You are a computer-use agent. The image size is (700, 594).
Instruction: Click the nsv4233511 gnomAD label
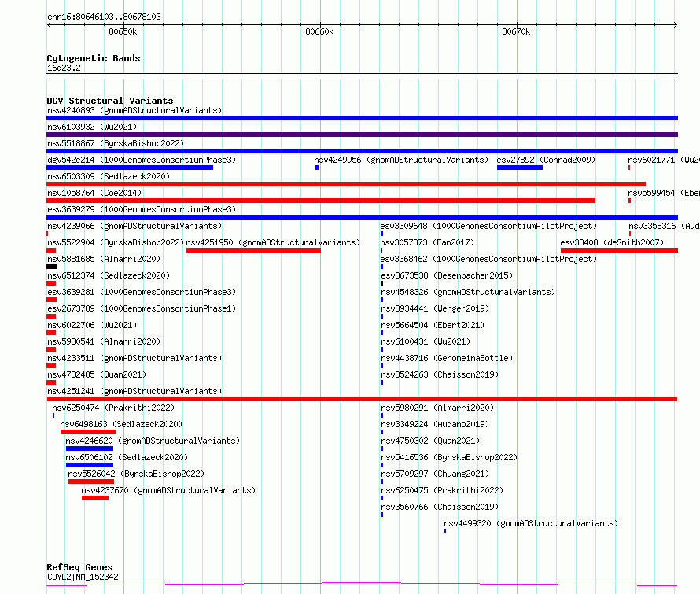pos(134,358)
